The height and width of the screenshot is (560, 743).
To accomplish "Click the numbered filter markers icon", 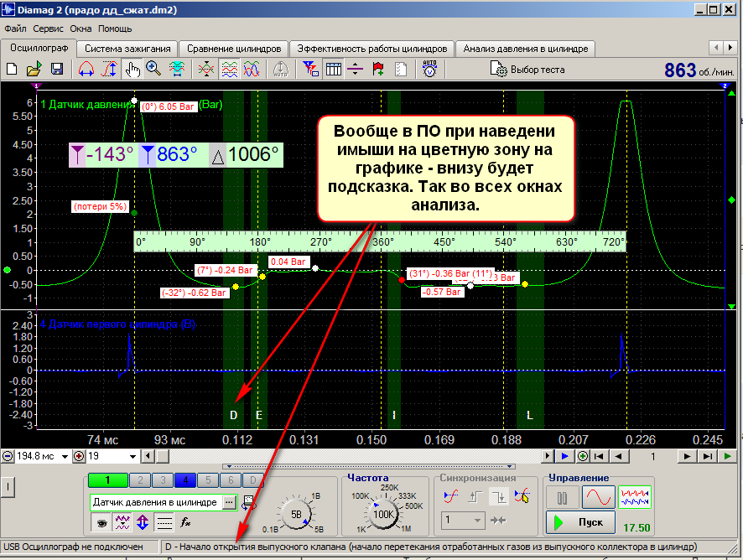I will click(310, 70).
